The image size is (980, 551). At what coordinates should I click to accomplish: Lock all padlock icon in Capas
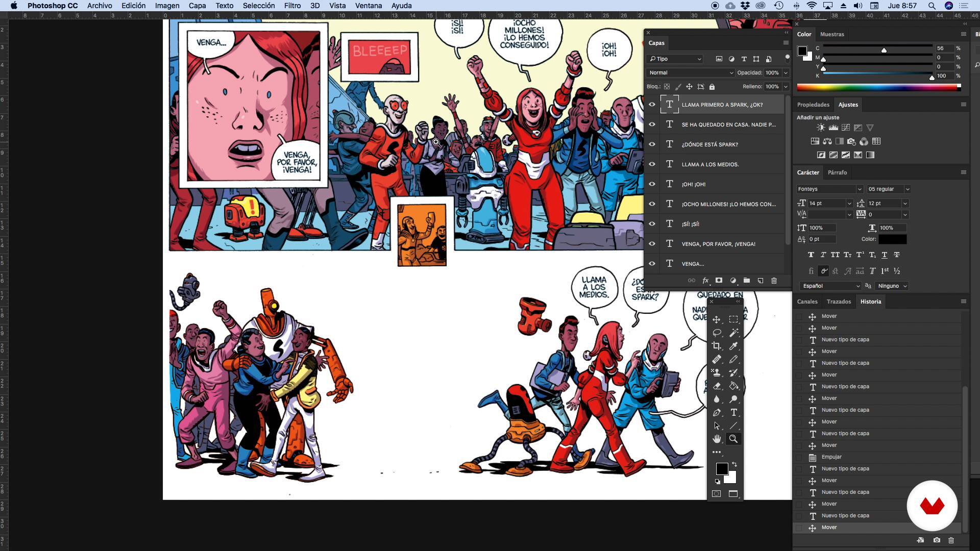coord(712,87)
